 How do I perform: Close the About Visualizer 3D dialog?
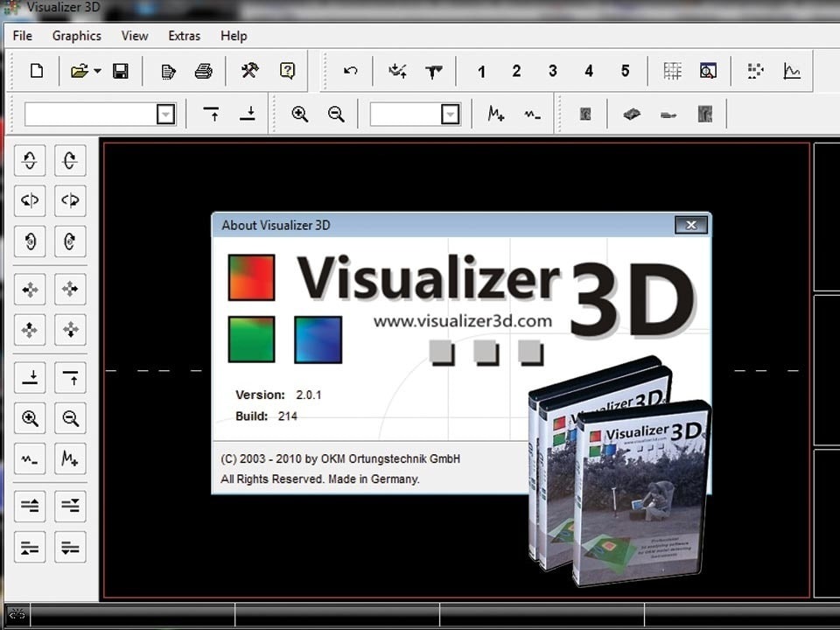(x=690, y=225)
